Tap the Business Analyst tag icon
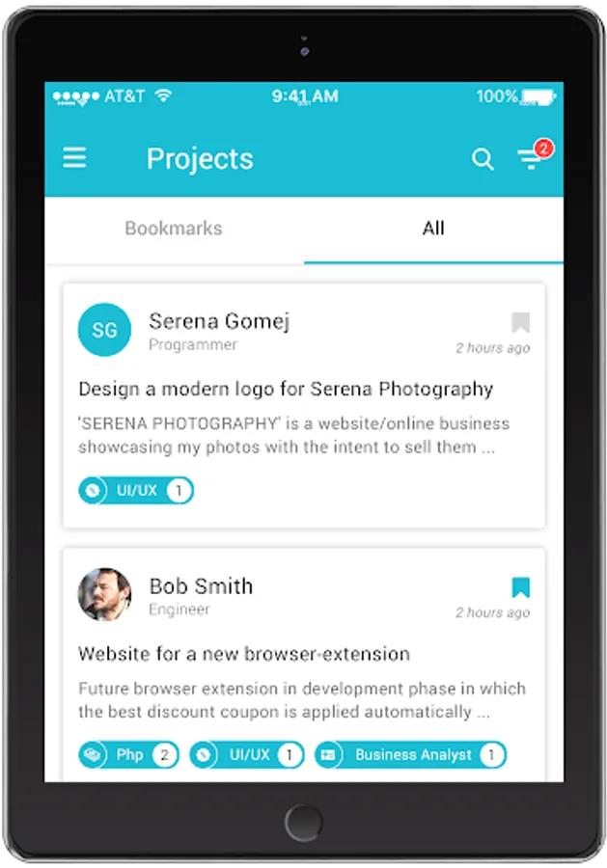This screenshot has height=868, width=607. point(328,754)
